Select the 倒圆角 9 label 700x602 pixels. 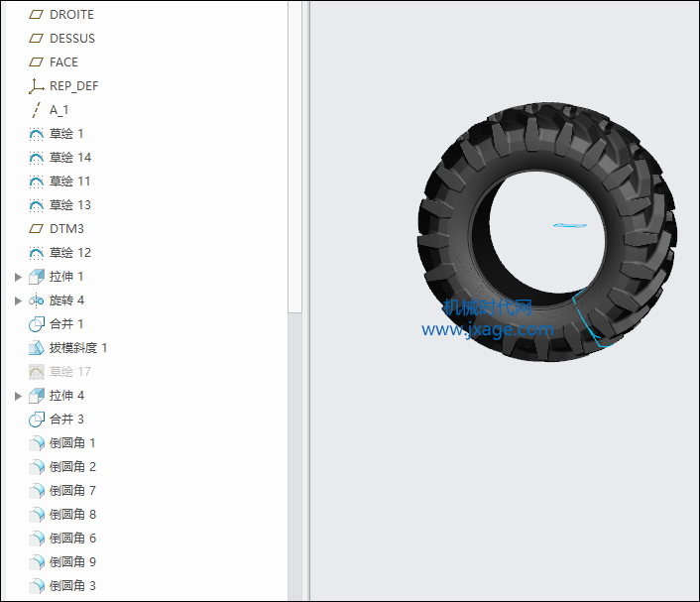pyautogui.click(x=72, y=561)
